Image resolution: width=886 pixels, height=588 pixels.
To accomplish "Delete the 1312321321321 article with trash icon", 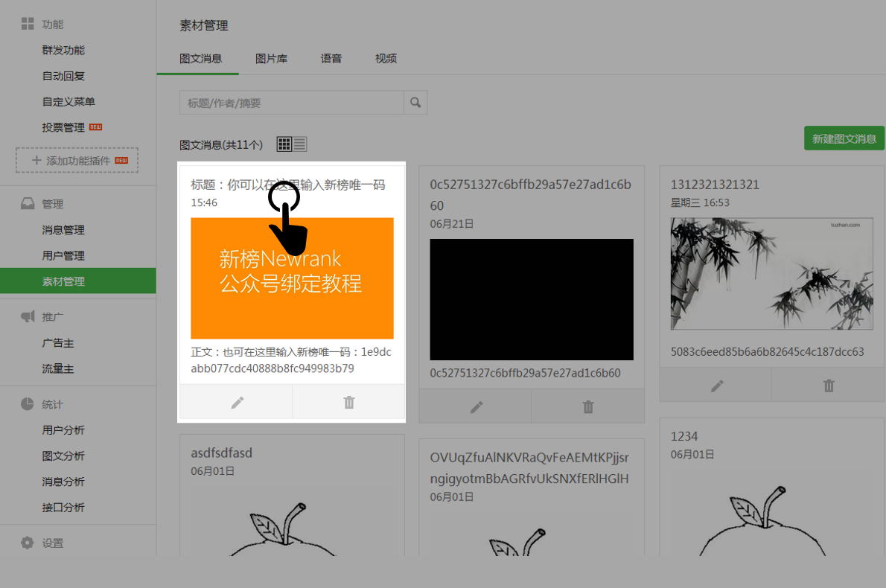I will (x=829, y=386).
